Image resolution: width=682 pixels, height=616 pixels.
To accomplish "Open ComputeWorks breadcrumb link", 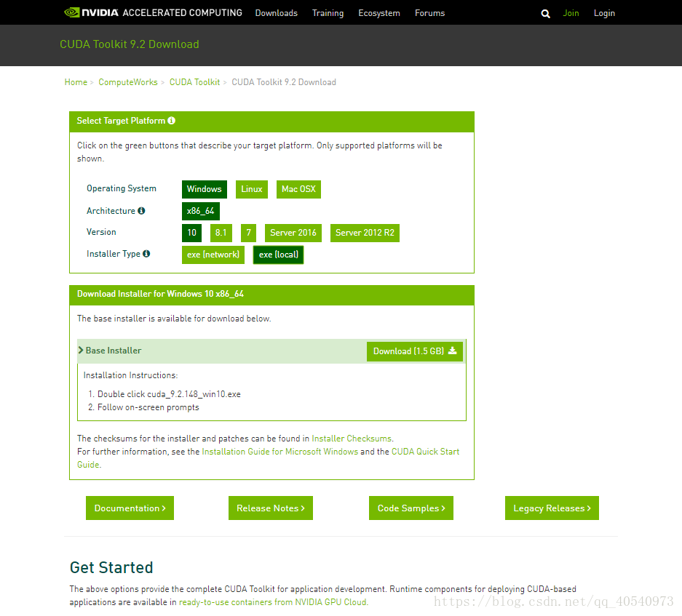I will [128, 82].
